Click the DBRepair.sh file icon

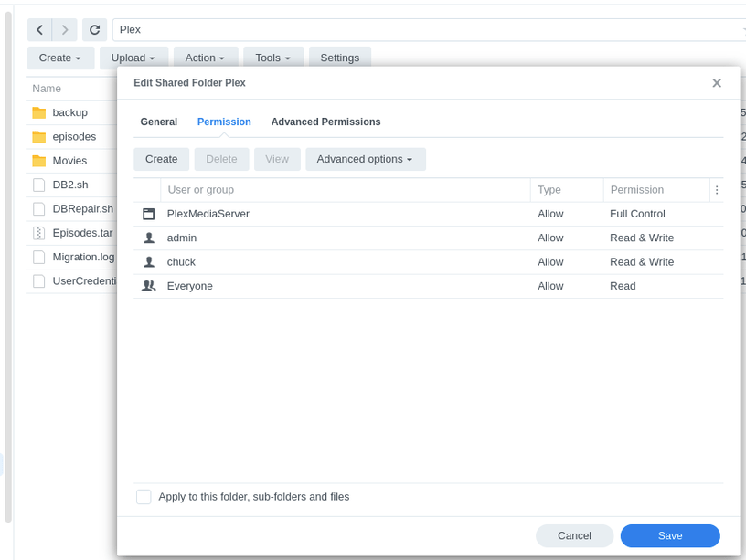39,208
